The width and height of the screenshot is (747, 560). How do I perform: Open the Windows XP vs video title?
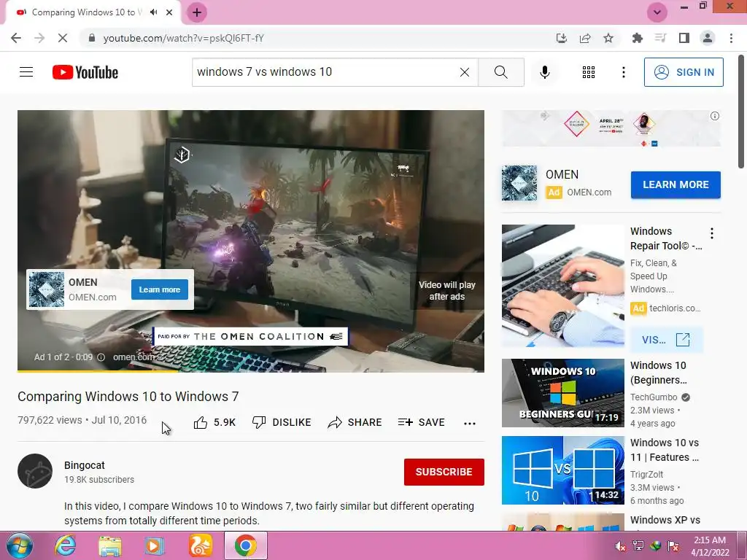point(665,520)
